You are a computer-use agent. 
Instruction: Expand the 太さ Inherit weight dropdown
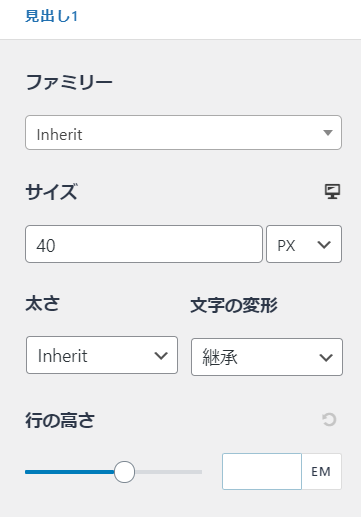[102, 355]
